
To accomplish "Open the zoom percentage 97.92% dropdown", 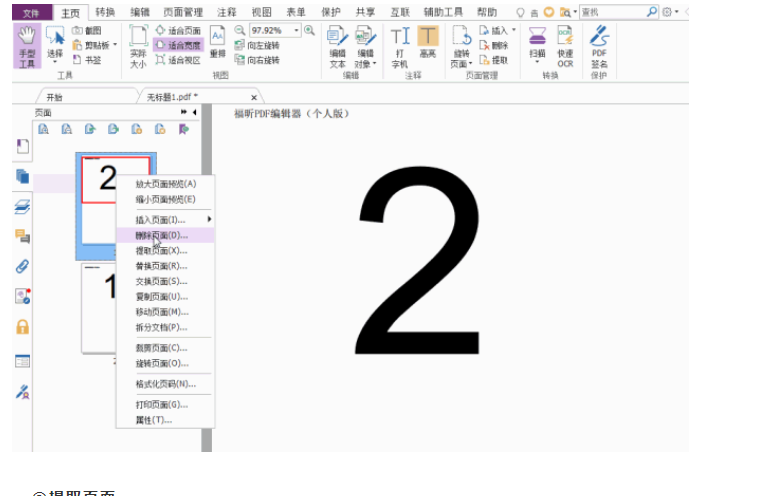I will [296, 31].
